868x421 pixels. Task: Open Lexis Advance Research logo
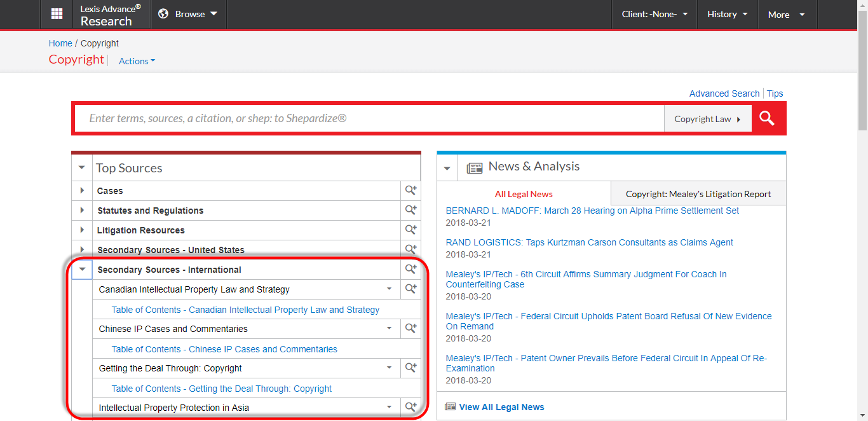pyautogui.click(x=111, y=15)
